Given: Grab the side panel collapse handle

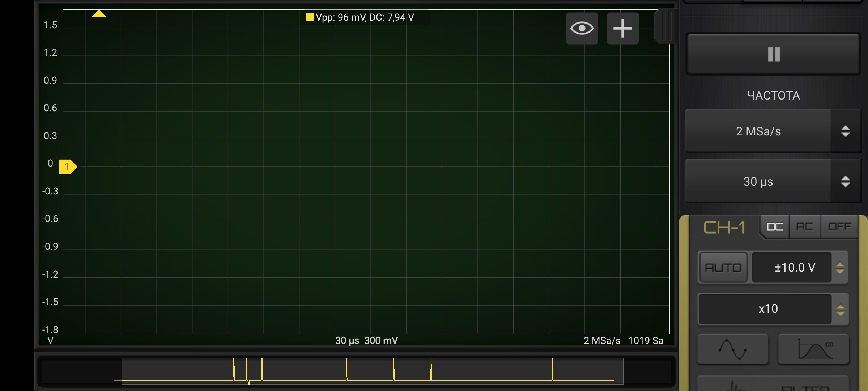Looking at the screenshot, I should (666, 26).
